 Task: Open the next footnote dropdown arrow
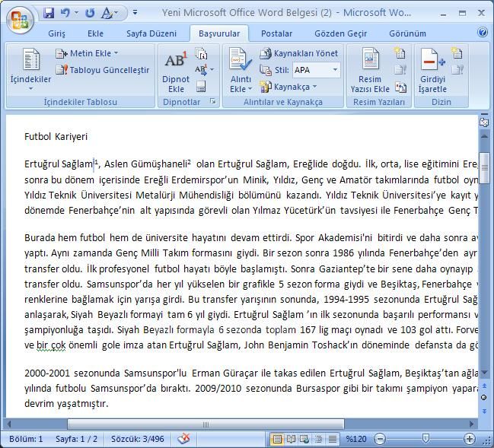pyautogui.click(x=212, y=69)
